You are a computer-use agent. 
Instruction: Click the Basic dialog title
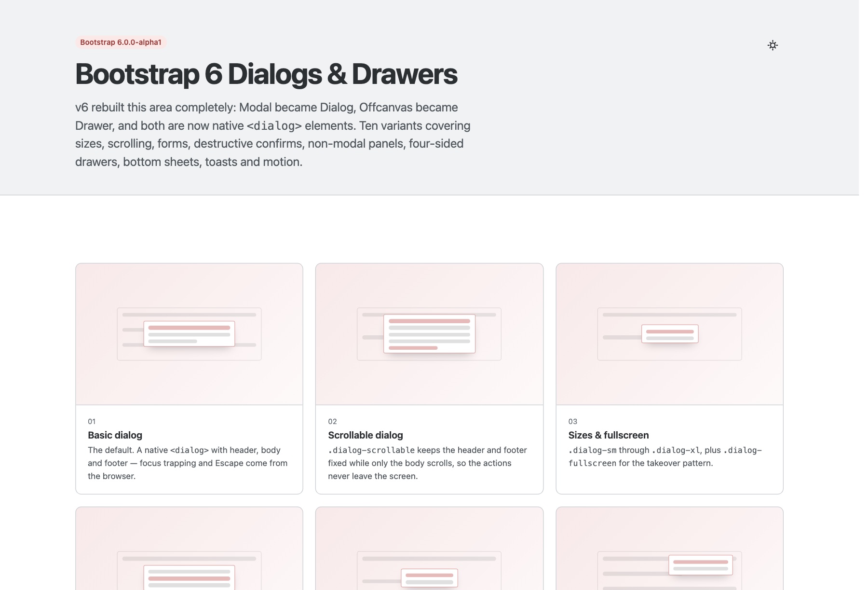[115, 435]
